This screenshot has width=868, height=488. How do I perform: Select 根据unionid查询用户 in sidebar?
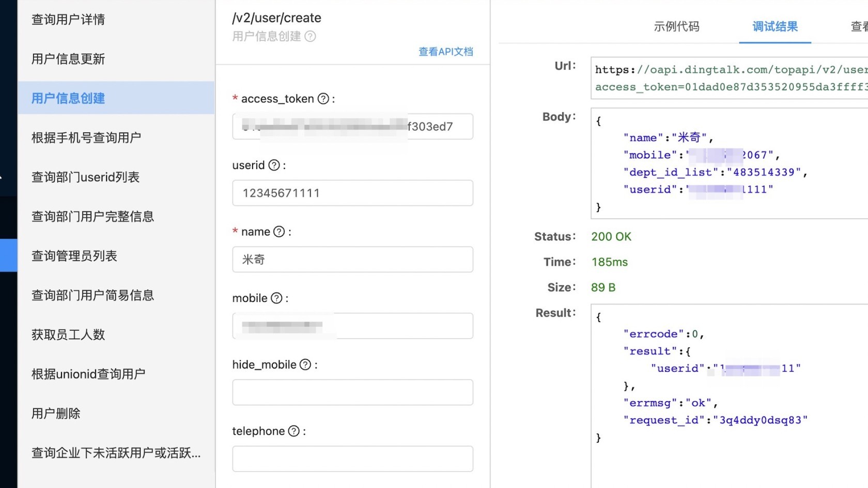(88, 374)
